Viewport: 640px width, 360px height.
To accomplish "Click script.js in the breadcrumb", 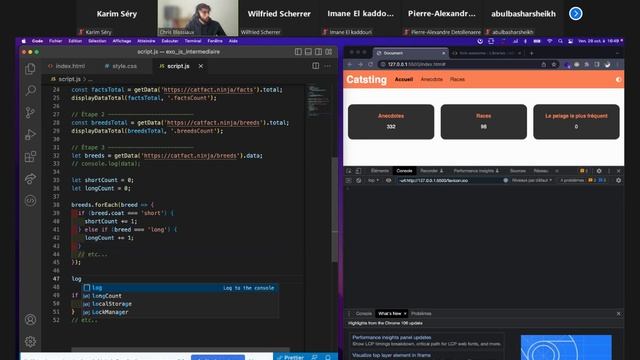I will point(69,79).
